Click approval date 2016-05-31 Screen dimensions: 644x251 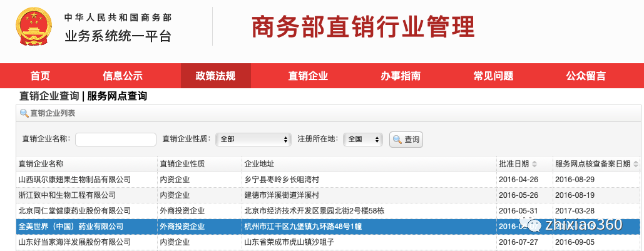518,211
